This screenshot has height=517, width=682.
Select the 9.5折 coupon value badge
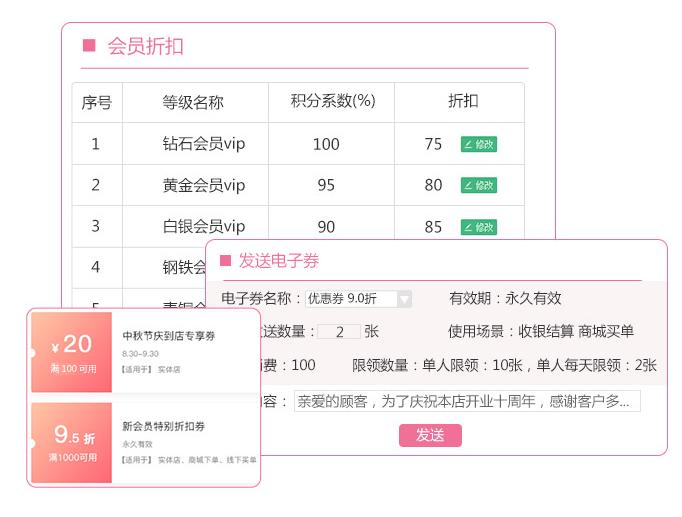[72, 442]
